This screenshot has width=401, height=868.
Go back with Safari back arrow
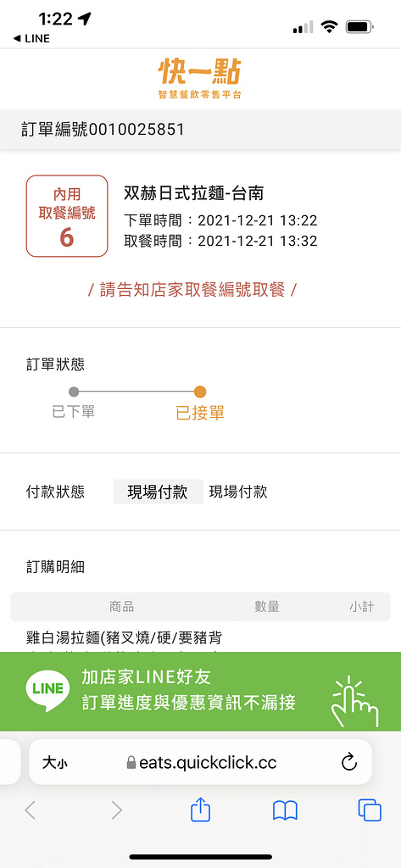(31, 810)
